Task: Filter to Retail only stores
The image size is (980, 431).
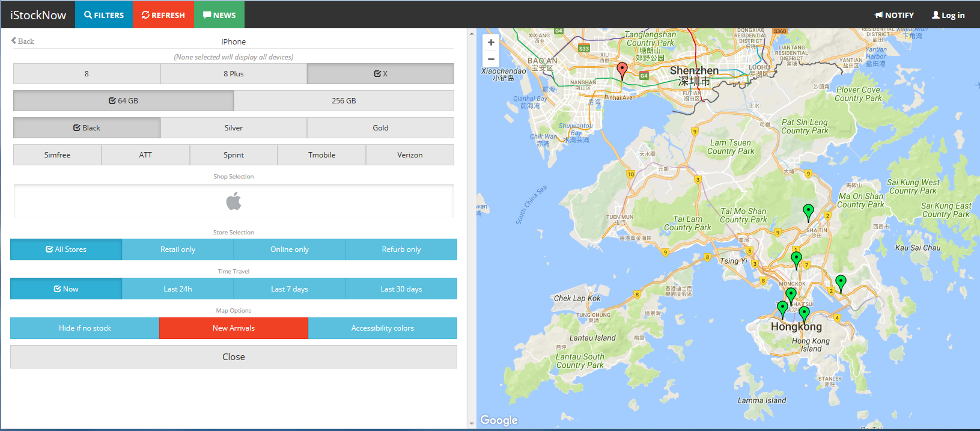Action: click(178, 249)
